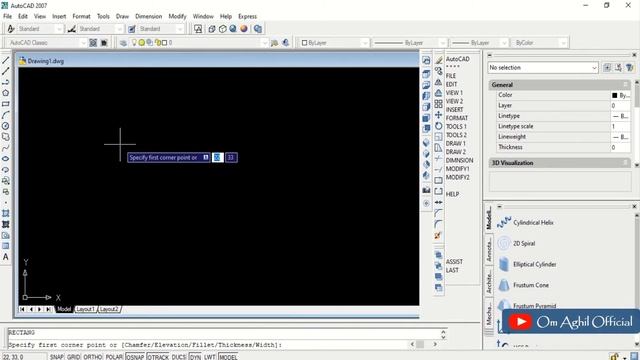The width and height of the screenshot is (640, 360).
Task: Open the Express menu
Action: pyautogui.click(x=247, y=16)
